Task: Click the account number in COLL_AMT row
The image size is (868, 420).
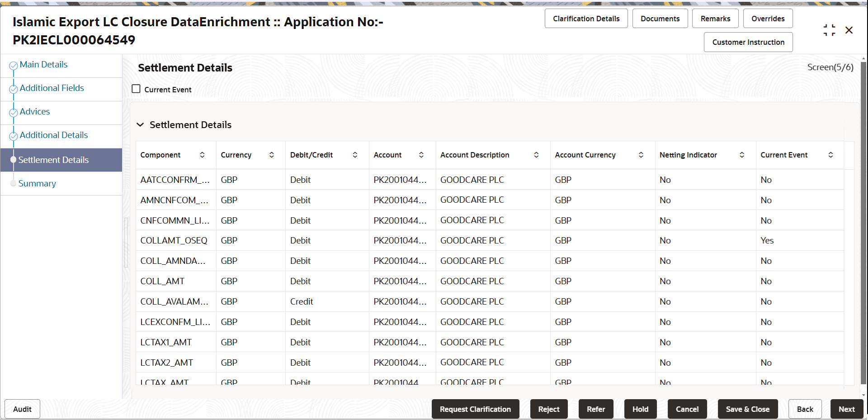Action: tap(400, 282)
